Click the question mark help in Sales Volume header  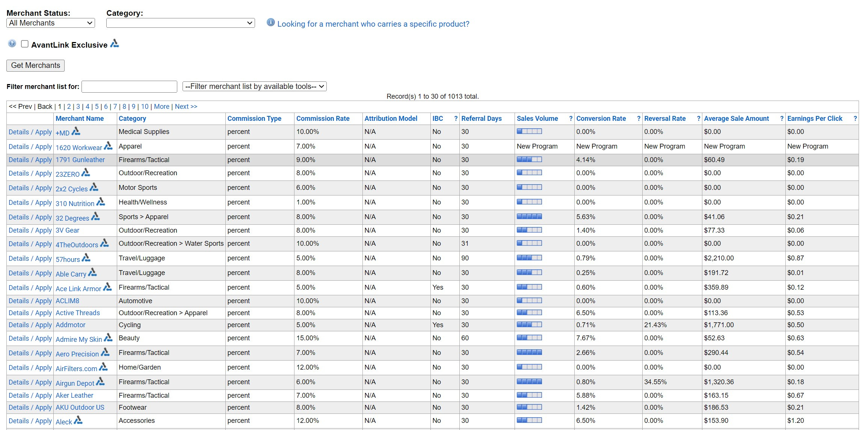point(571,119)
